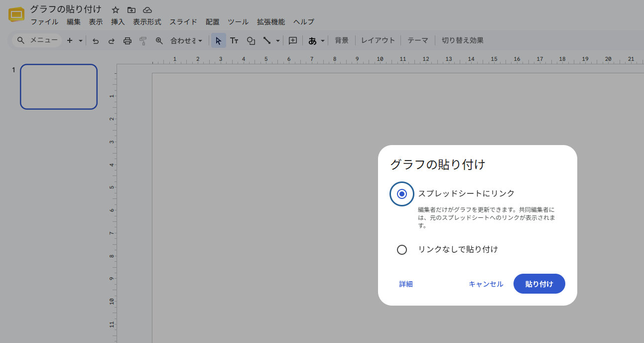Click the undo arrow icon
The image size is (644, 343).
click(x=96, y=41)
